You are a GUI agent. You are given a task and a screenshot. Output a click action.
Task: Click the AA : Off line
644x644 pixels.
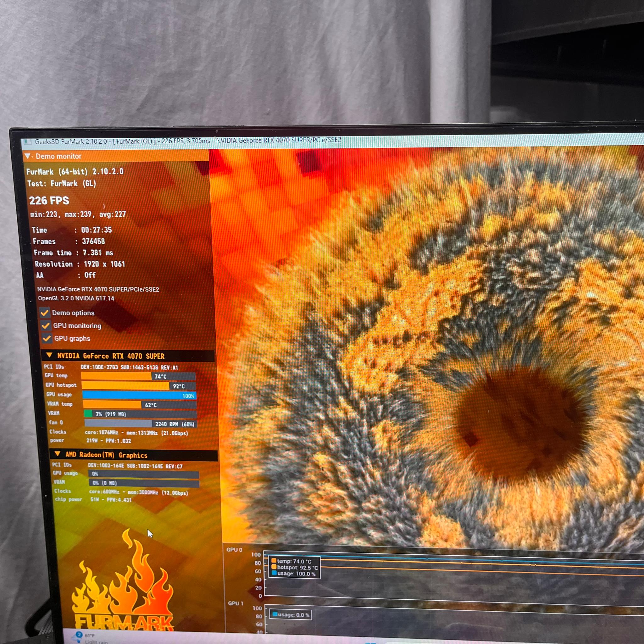coord(66,275)
